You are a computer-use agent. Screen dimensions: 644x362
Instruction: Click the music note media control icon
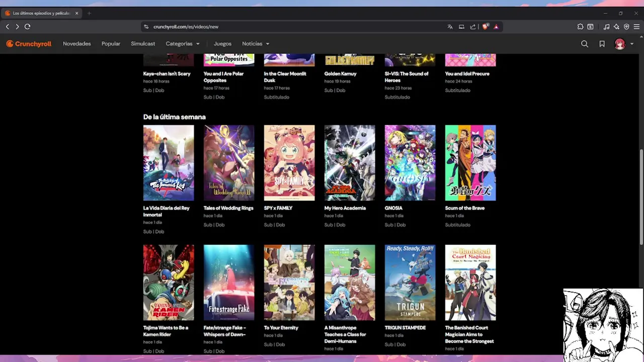606,27
